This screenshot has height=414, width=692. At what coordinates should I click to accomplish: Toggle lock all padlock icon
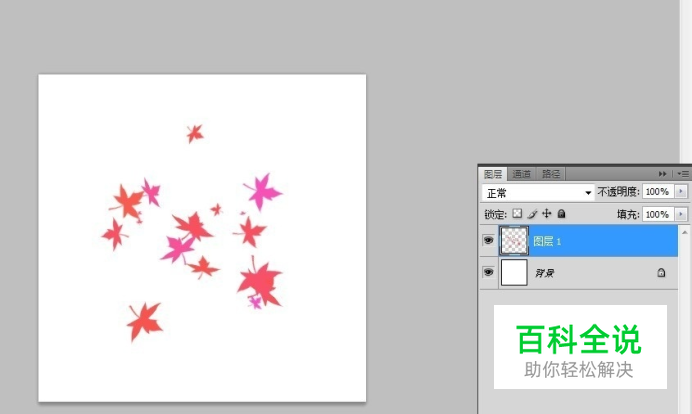pyautogui.click(x=561, y=214)
